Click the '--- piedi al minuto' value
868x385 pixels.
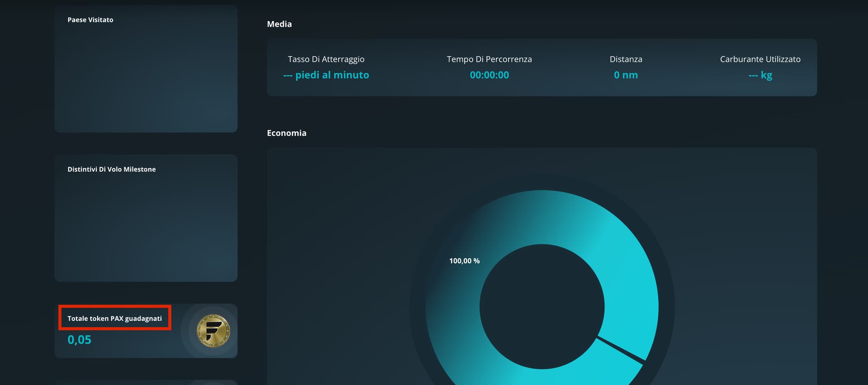pos(326,75)
